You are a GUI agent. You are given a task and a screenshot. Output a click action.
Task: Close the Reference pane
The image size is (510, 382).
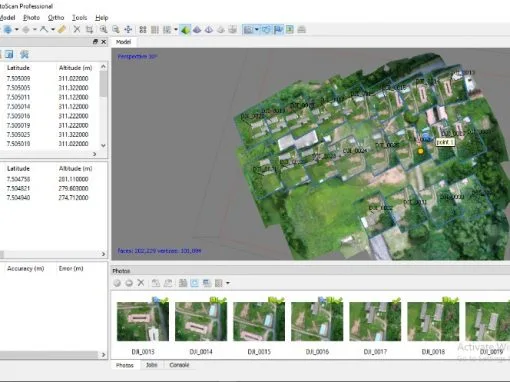pyautogui.click(x=103, y=42)
